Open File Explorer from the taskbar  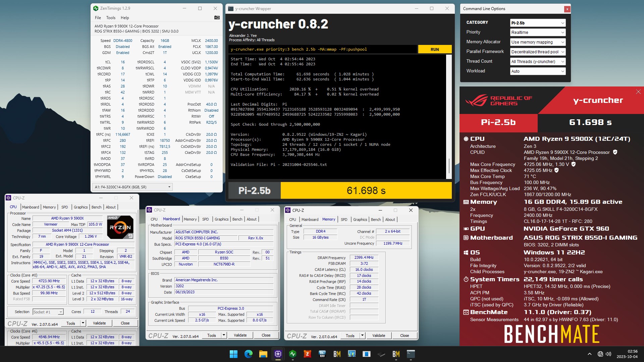(263, 354)
